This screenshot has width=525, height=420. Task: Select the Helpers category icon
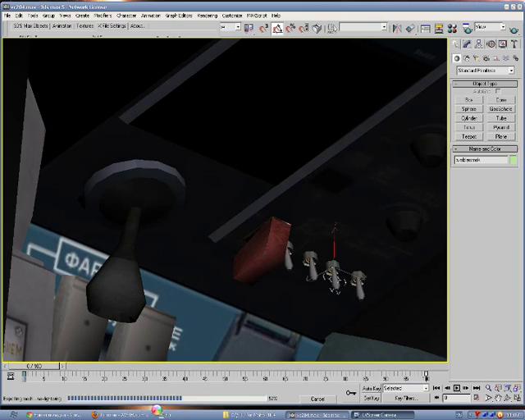tap(495, 58)
